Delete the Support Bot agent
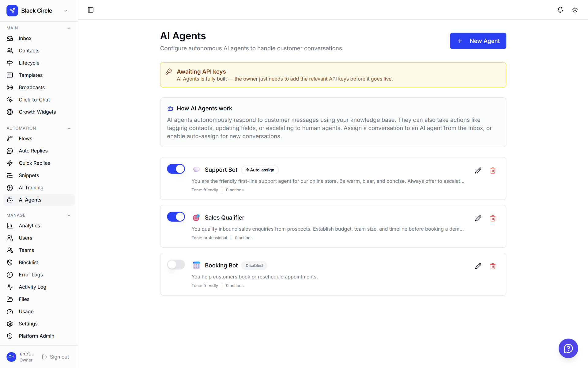This screenshot has width=588, height=368. click(x=493, y=171)
